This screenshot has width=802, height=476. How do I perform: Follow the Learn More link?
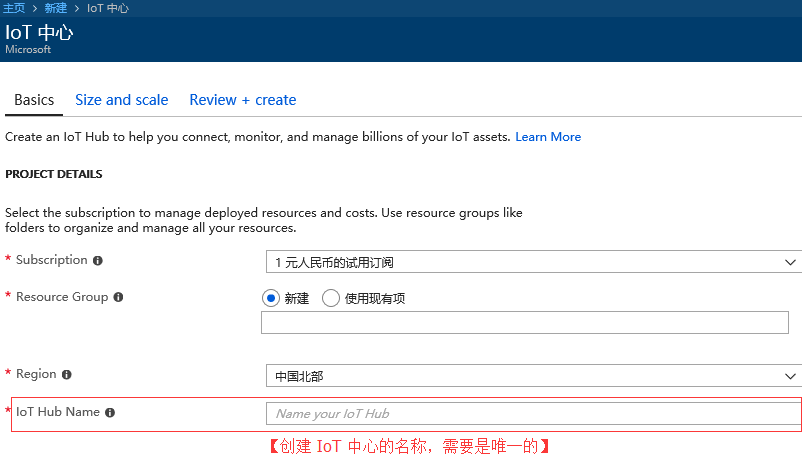[548, 137]
